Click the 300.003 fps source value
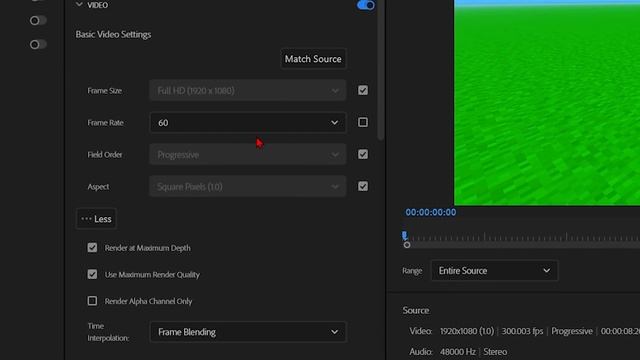The width and height of the screenshot is (640, 360). click(x=522, y=331)
